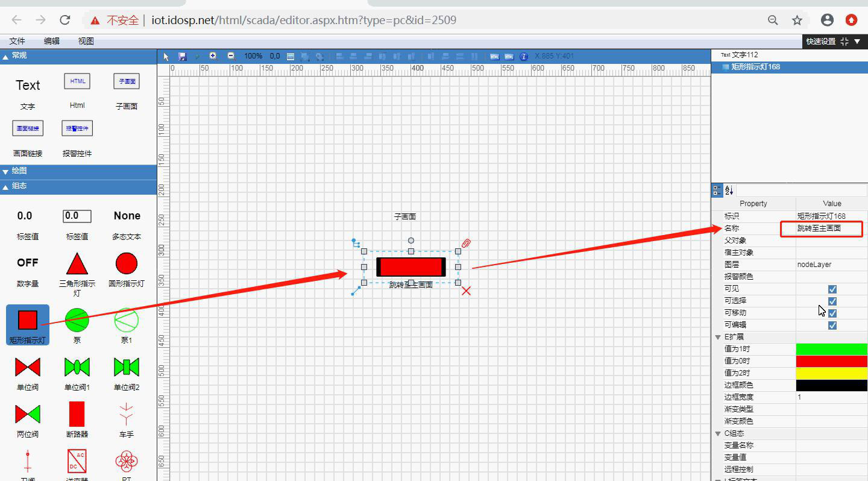868x481 pixels.
Task: Open the 视图 view menu
Action: (x=86, y=41)
